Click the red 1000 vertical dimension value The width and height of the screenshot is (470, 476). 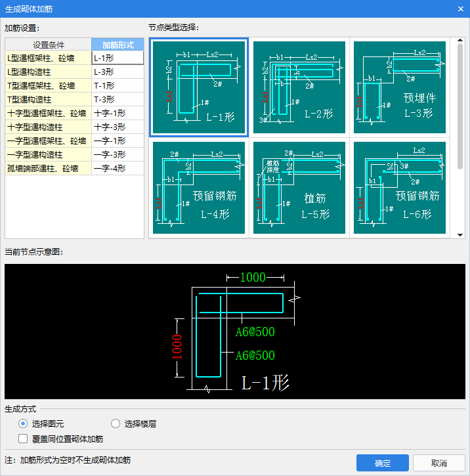pyautogui.click(x=177, y=347)
